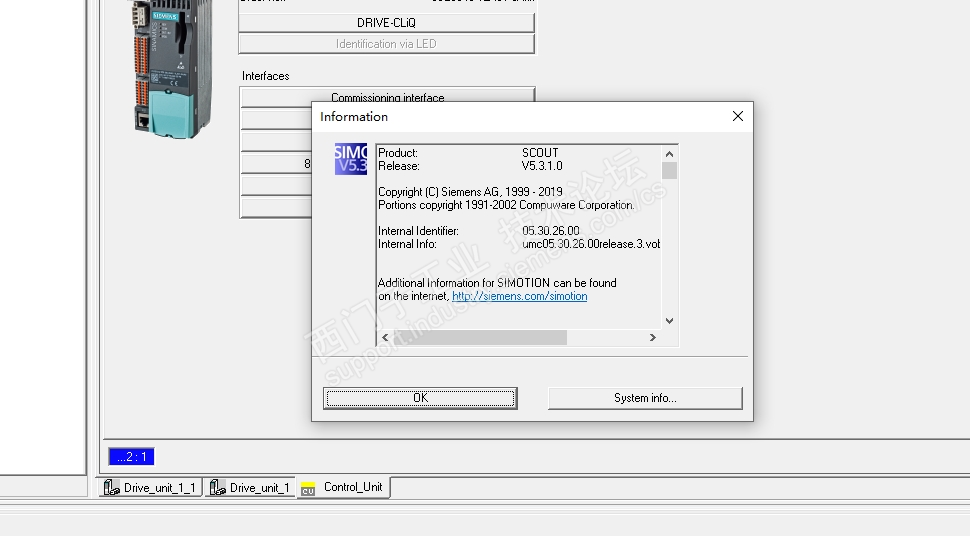Close the Information dialog
Screen dimensions: 970x536
[x=737, y=116]
